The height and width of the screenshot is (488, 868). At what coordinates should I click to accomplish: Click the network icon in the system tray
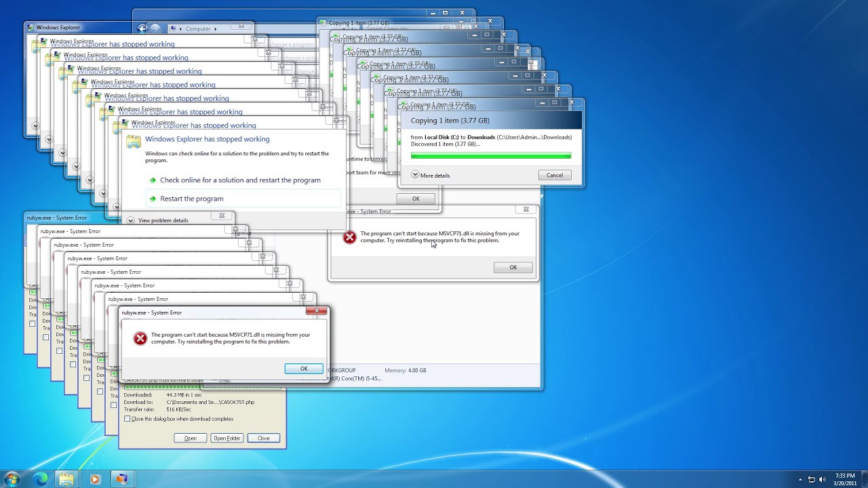812,480
